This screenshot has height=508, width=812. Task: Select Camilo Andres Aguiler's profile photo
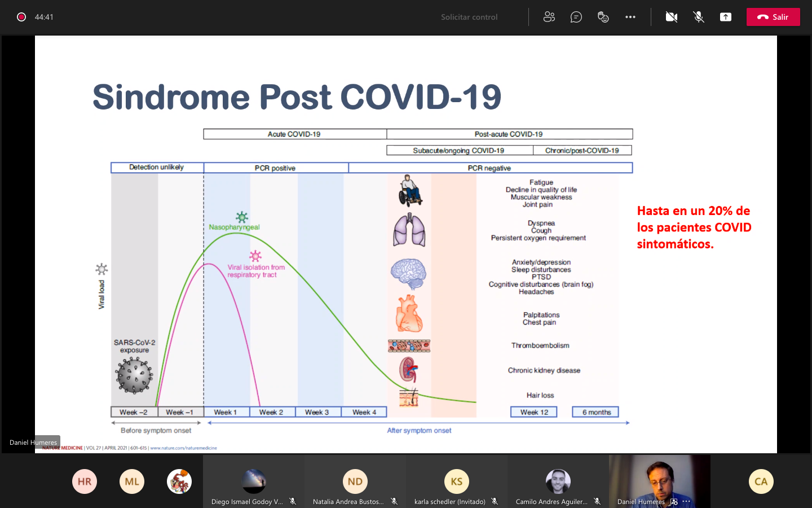pos(558,481)
